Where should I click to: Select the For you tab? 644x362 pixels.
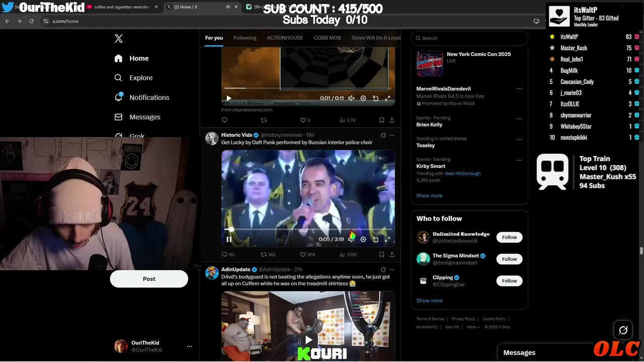point(214,38)
